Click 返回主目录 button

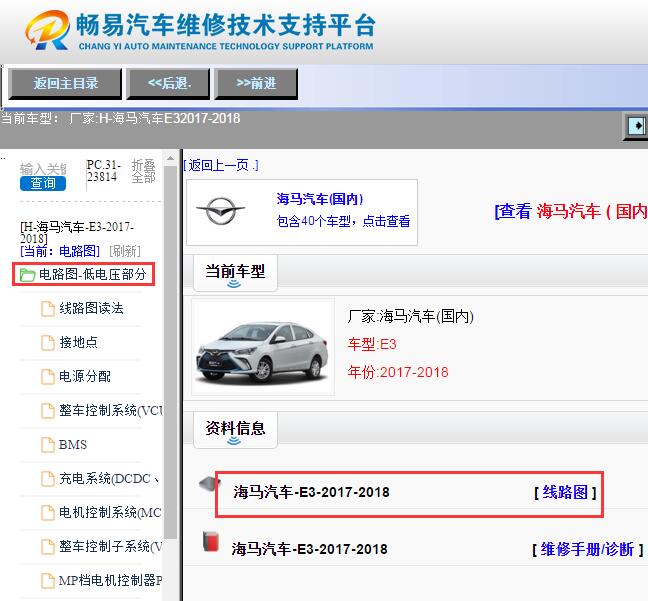65,84
